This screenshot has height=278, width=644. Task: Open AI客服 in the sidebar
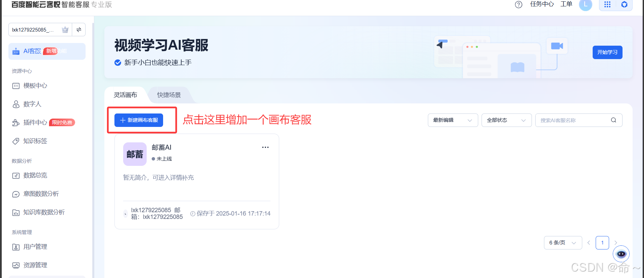pos(47,51)
